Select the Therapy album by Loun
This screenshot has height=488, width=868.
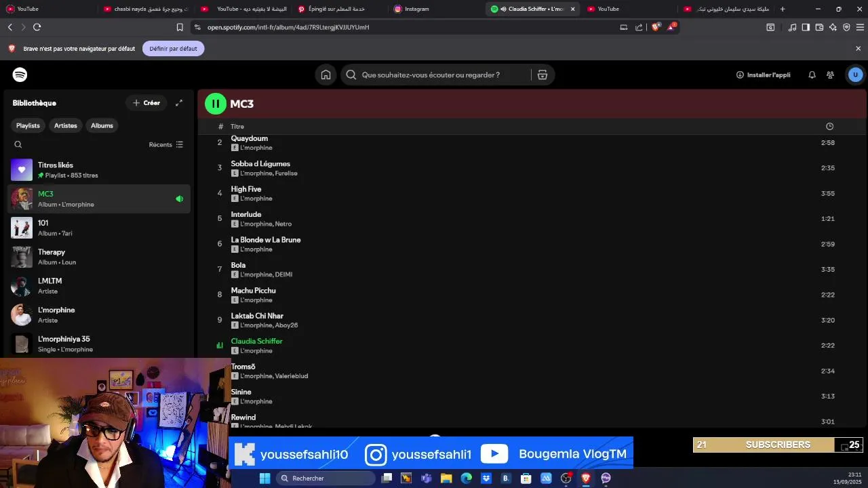coord(99,257)
